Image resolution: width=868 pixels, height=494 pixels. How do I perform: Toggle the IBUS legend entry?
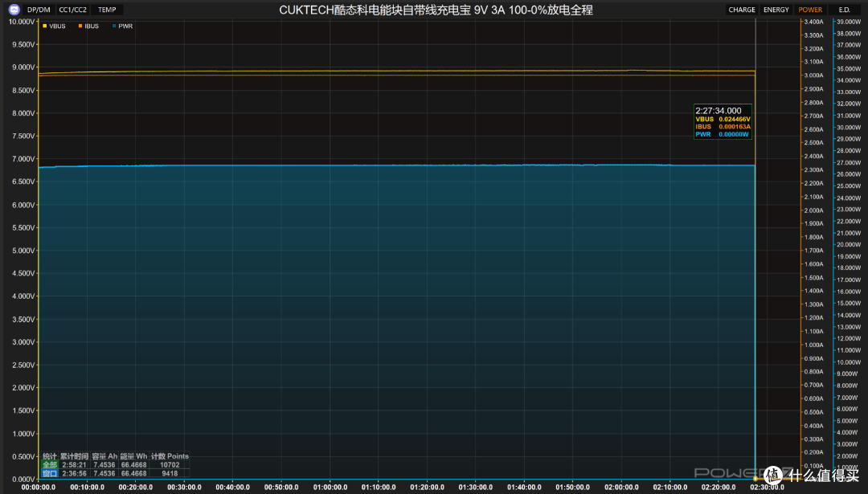88,26
